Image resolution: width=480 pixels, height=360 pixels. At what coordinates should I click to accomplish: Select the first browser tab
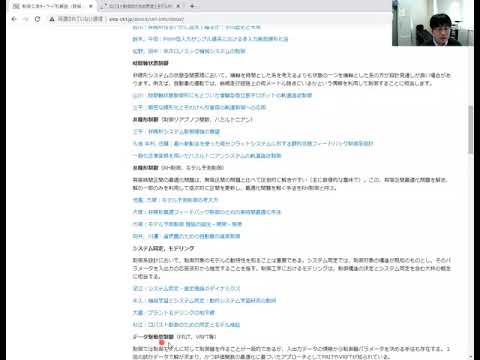click(53, 6)
